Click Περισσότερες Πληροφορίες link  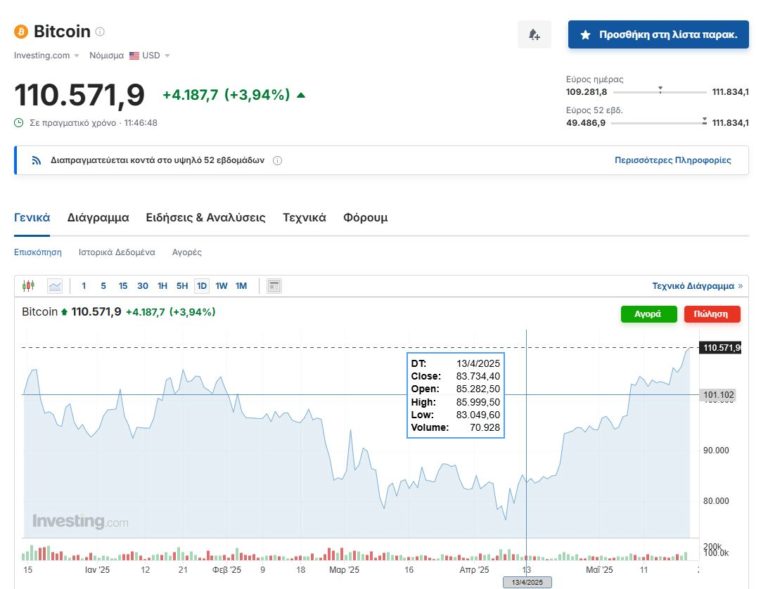[x=672, y=160]
